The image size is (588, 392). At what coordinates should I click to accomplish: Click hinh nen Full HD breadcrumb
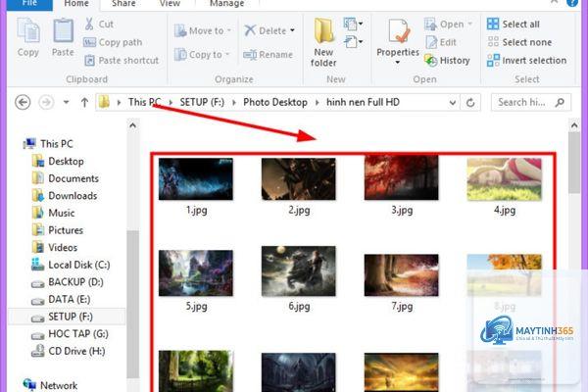[363, 102]
